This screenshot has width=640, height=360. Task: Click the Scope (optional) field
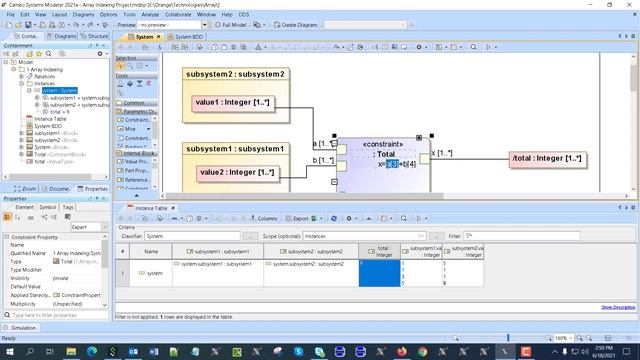click(x=364, y=236)
